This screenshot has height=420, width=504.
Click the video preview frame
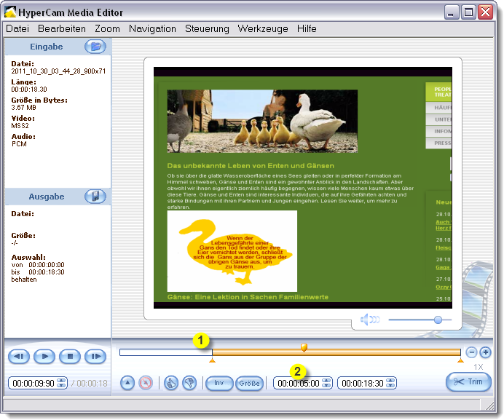pyautogui.click(x=303, y=188)
